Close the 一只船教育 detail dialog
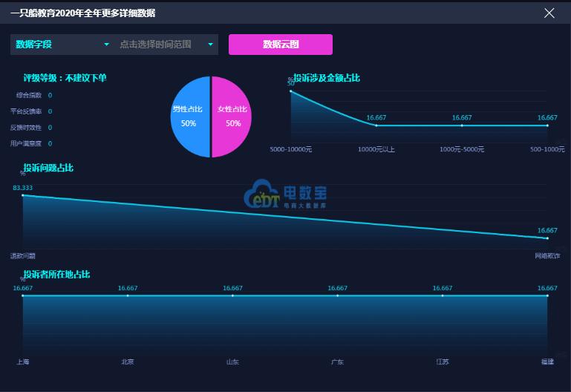This screenshot has height=392, width=571. (x=549, y=13)
